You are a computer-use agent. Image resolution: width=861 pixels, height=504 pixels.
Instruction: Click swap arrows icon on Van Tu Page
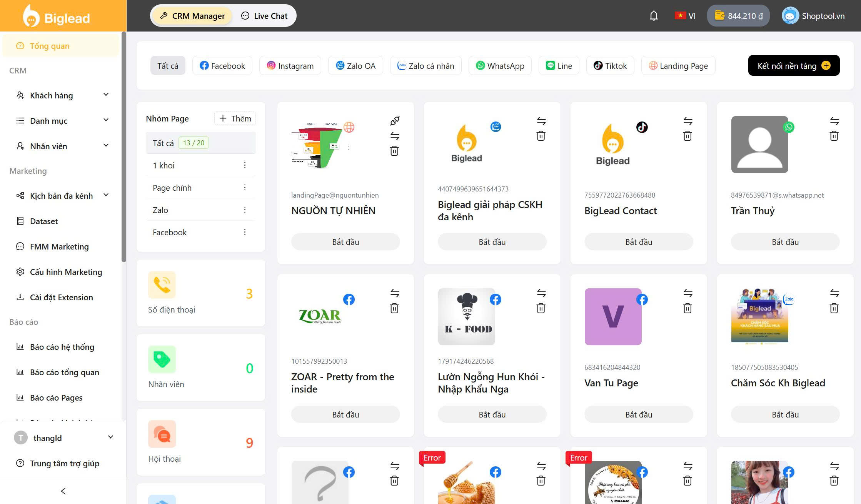(x=687, y=293)
